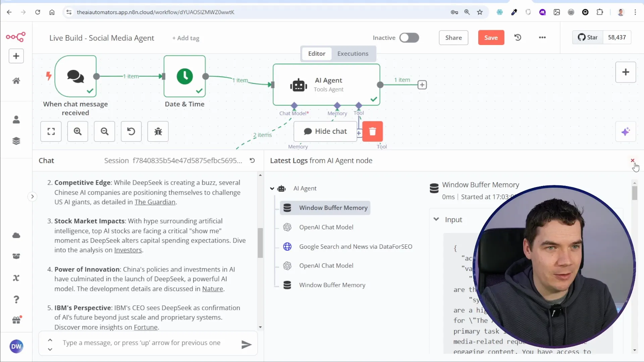Image resolution: width=644 pixels, height=362 pixels.
Task: Add a node with canvas plus button
Action: (626, 72)
